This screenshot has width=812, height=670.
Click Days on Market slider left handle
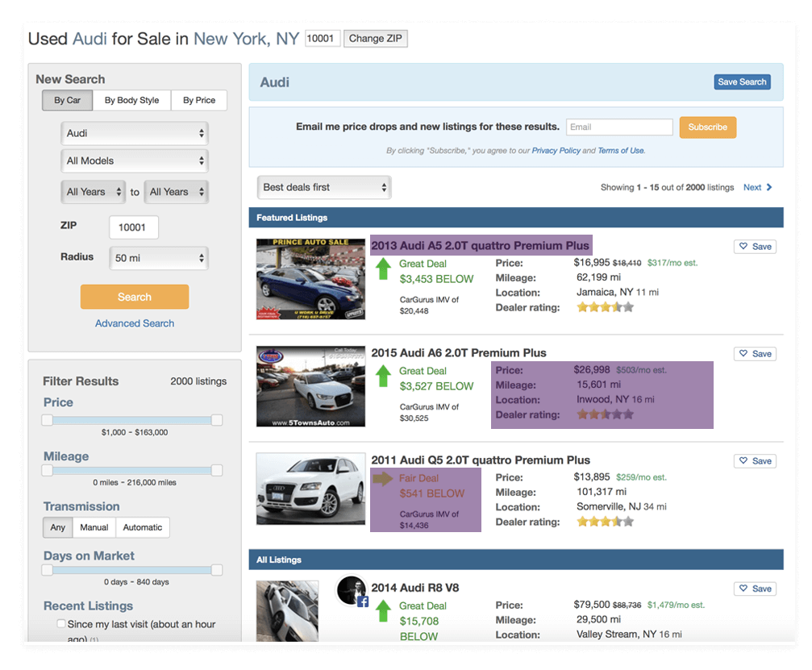(x=47, y=570)
